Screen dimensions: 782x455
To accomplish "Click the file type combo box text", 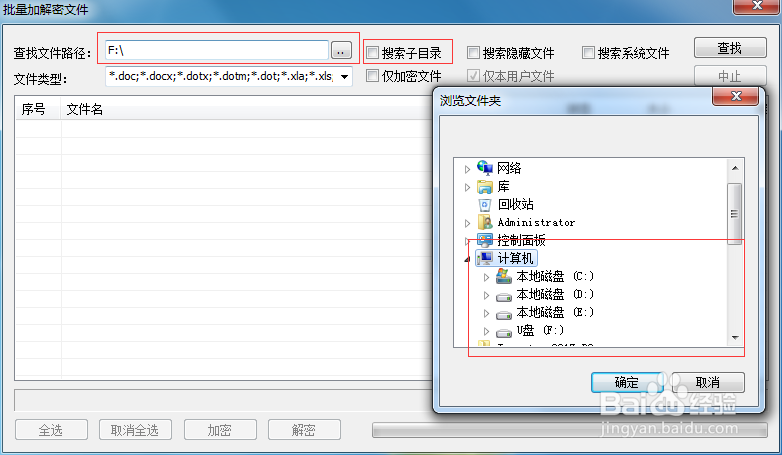I will click(221, 77).
